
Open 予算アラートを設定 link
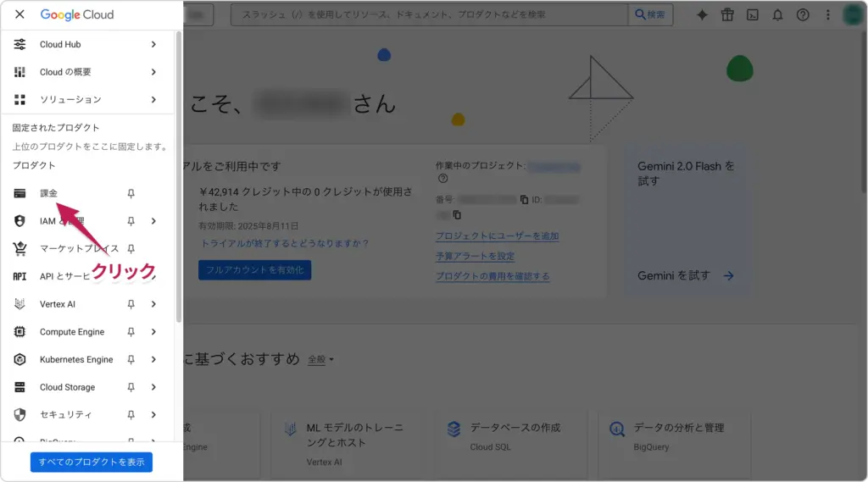click(x=475, y=256)
